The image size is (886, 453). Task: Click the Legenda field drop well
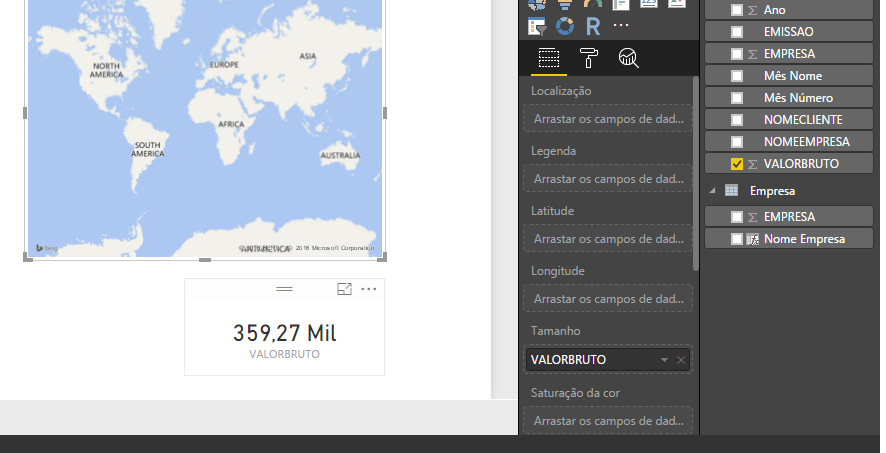tap(608, 178)
